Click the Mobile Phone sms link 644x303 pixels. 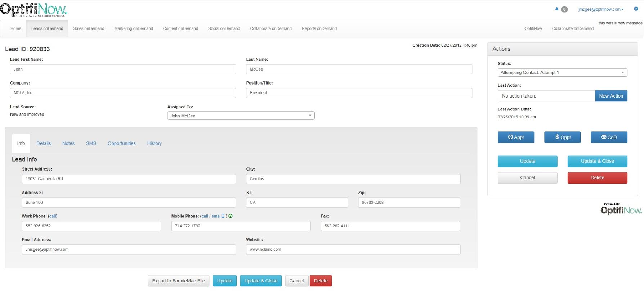point(215,216)
